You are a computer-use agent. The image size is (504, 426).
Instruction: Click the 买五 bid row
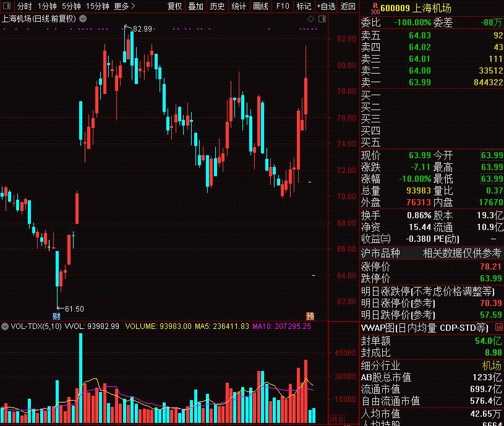pos(432,142)
